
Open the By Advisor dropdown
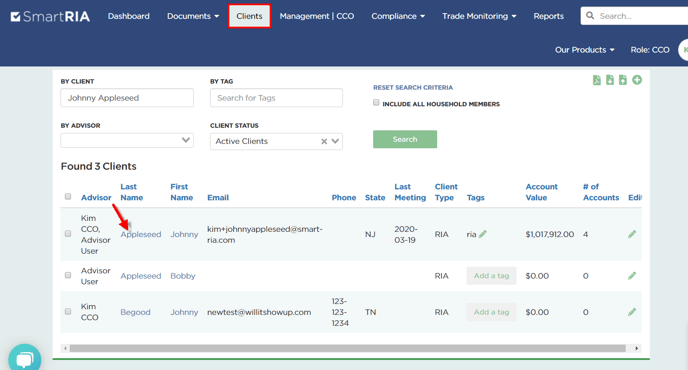point(127,140)
